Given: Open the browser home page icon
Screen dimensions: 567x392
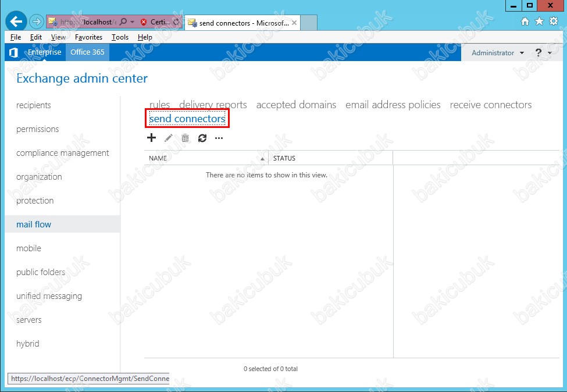Looking at the screenshot, I should 525,22.
